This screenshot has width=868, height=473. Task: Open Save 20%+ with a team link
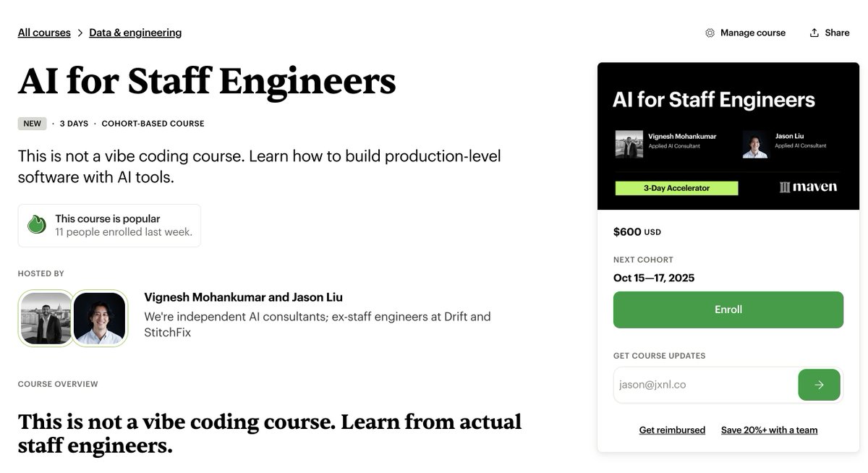pos(769,430)
